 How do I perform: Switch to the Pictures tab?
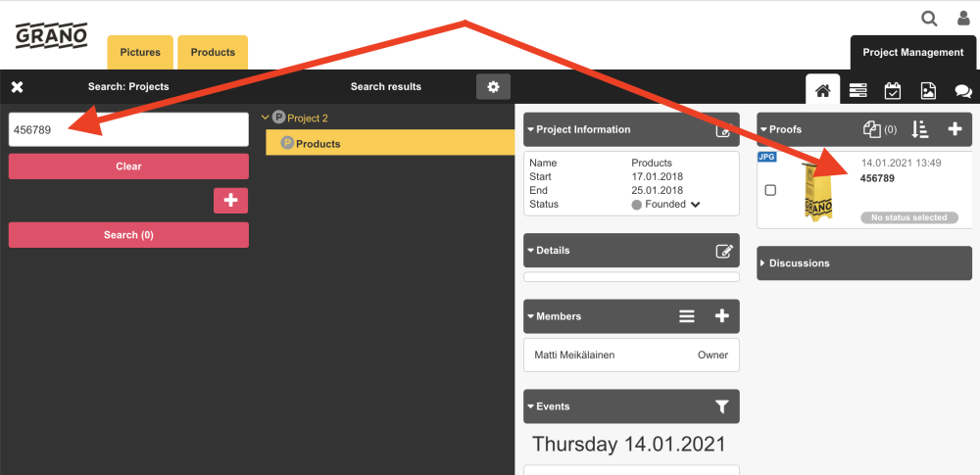(x=140, y=52)
